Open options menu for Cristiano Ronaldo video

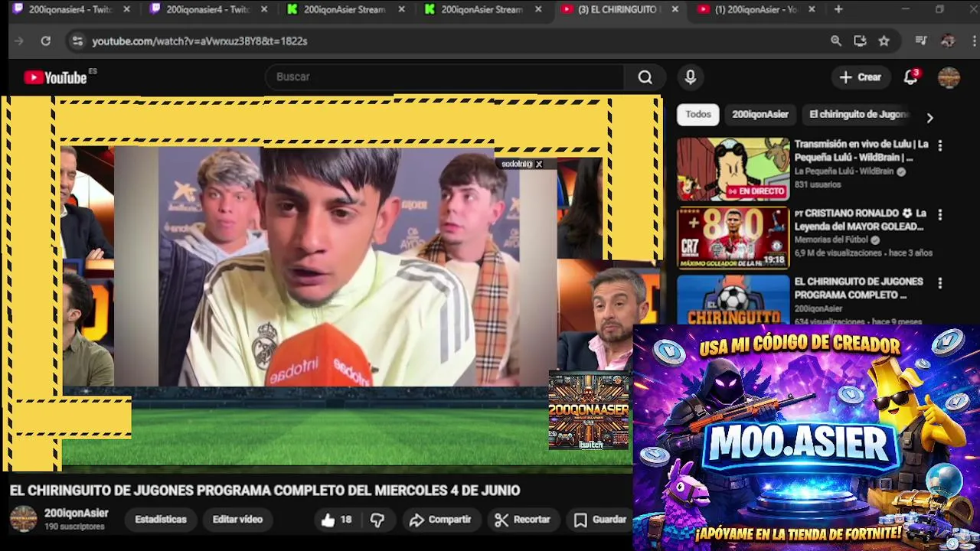(x=940, y=214)
